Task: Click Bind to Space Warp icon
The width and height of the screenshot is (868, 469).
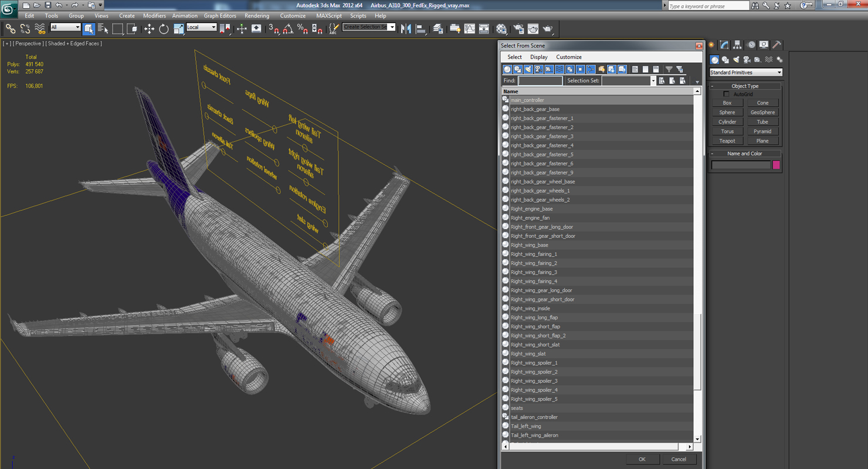Action: 40,28
